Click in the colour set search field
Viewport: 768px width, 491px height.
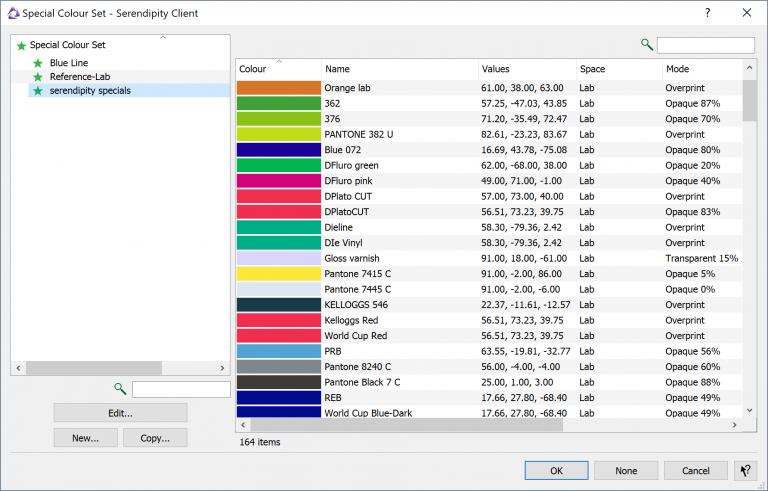181,390
